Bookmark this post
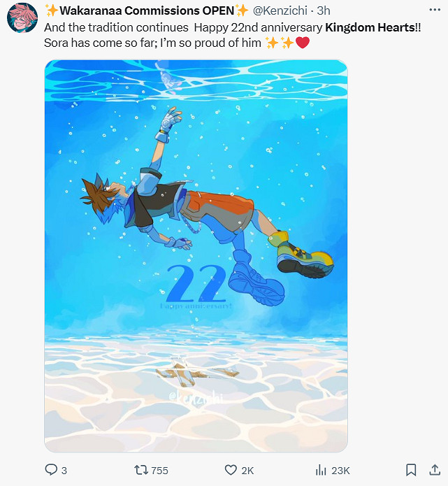The image size is (448, 486). pos(411,470)
